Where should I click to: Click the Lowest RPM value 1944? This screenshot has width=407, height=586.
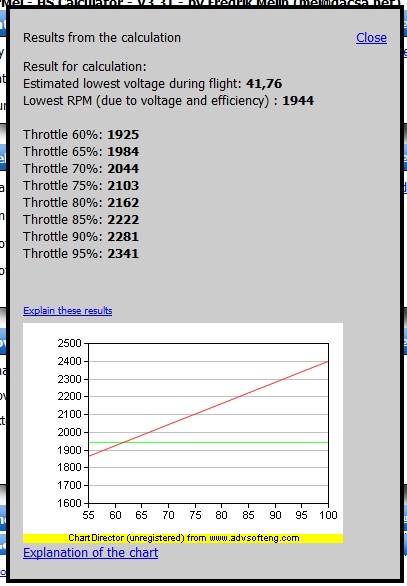(298, 101)
